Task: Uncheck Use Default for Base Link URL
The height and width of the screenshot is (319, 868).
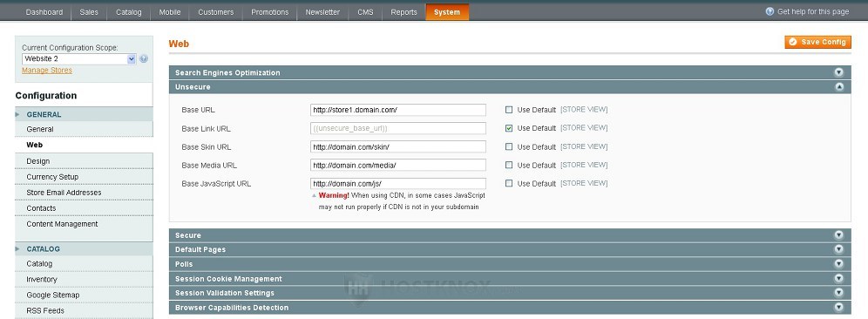Action: click(x=509, y=128)
